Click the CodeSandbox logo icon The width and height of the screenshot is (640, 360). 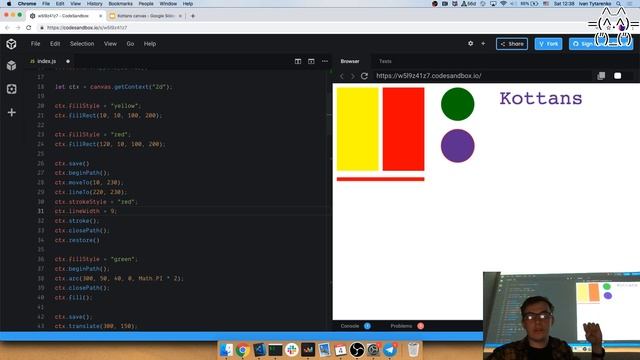[11, 44]
